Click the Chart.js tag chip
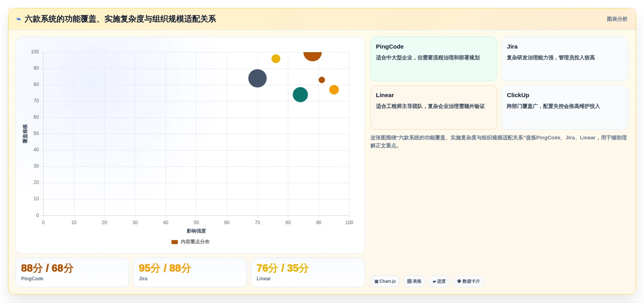The width and height of the screenshot is (644, 303). pyautogui.click(x=385, y=281)
